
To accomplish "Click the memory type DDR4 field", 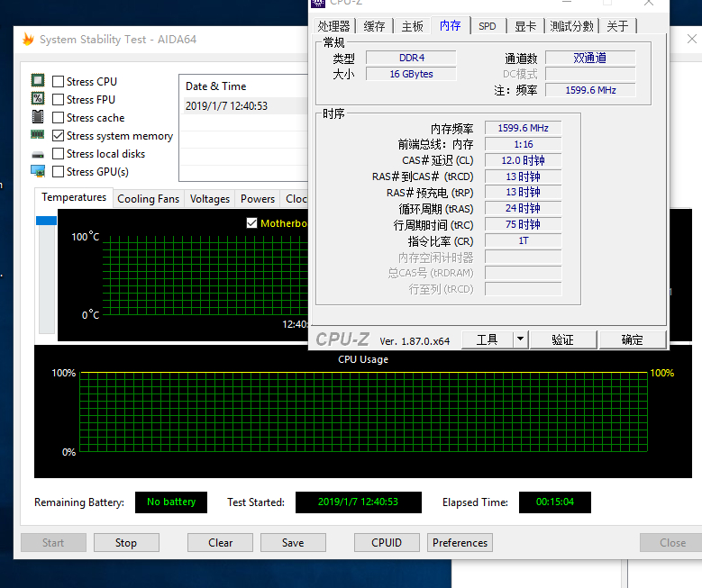I will [411, 58].
